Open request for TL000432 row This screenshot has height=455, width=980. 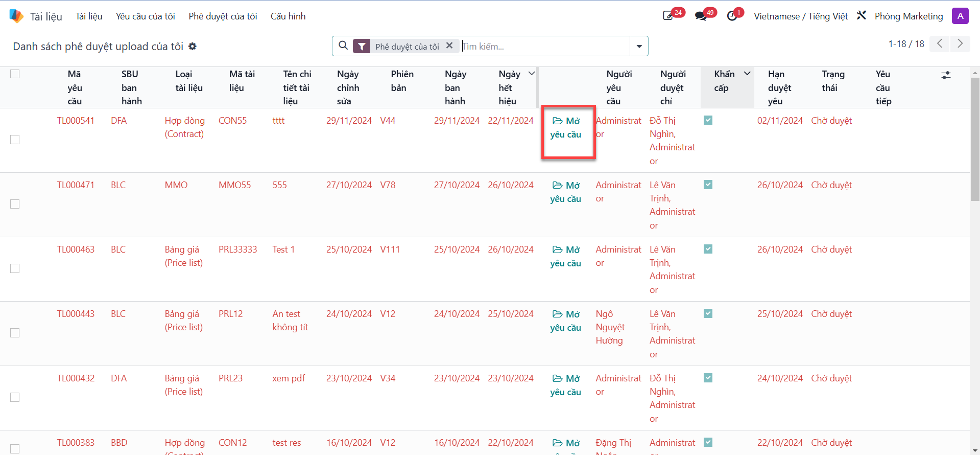[566, 385]
